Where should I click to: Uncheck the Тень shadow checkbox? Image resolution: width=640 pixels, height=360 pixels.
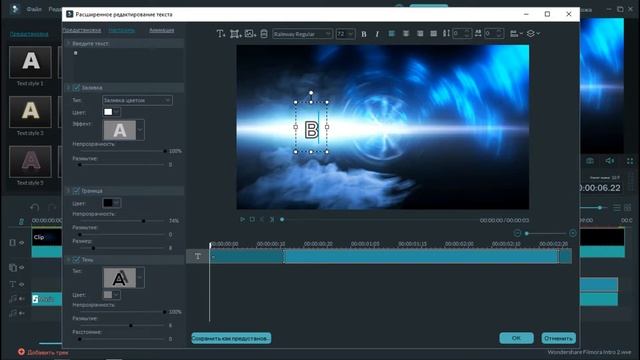[x=76, y=260]
